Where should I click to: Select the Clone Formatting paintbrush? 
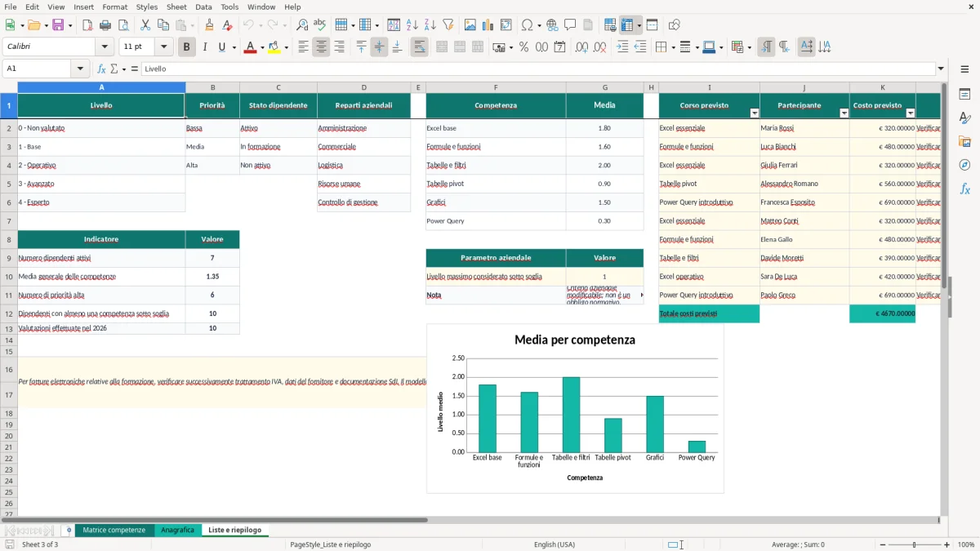pos(210,25)
